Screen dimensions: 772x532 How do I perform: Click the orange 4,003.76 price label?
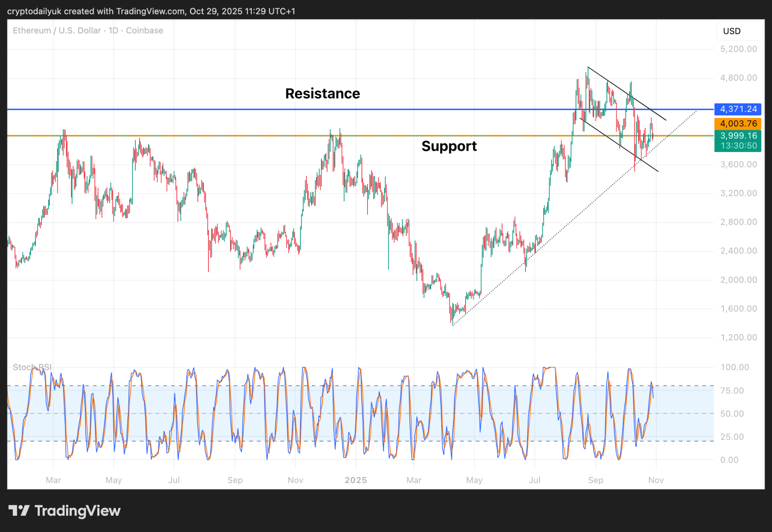tap(737, 124)
